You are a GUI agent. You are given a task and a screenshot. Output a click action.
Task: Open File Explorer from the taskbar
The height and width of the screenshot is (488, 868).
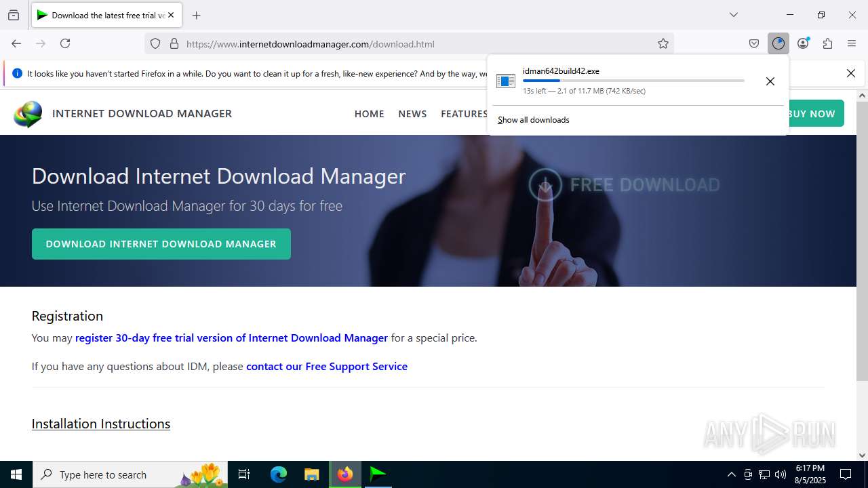pos(311,474)
